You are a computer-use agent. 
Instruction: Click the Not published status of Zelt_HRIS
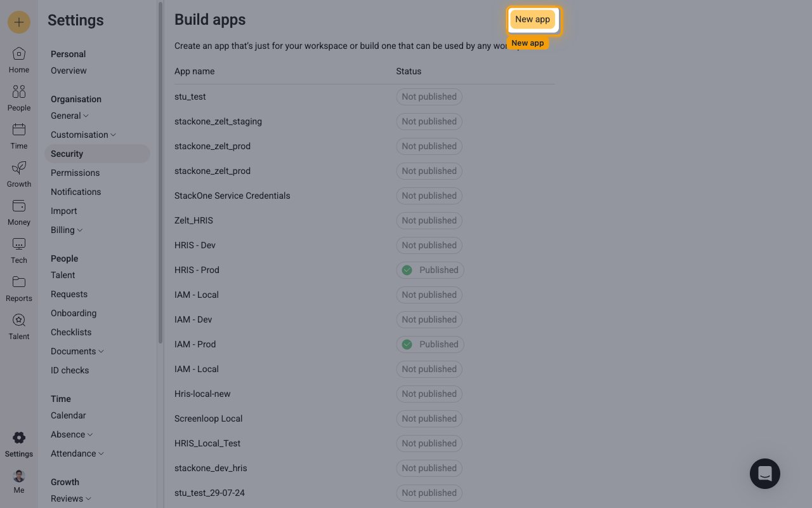(429, 220)
